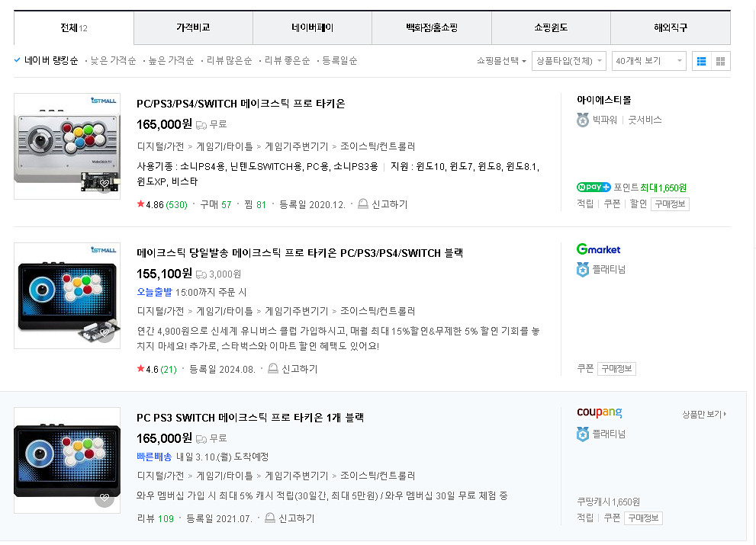Click 쿠팡캐시 1,650원 text

click(x=609, y=502)
